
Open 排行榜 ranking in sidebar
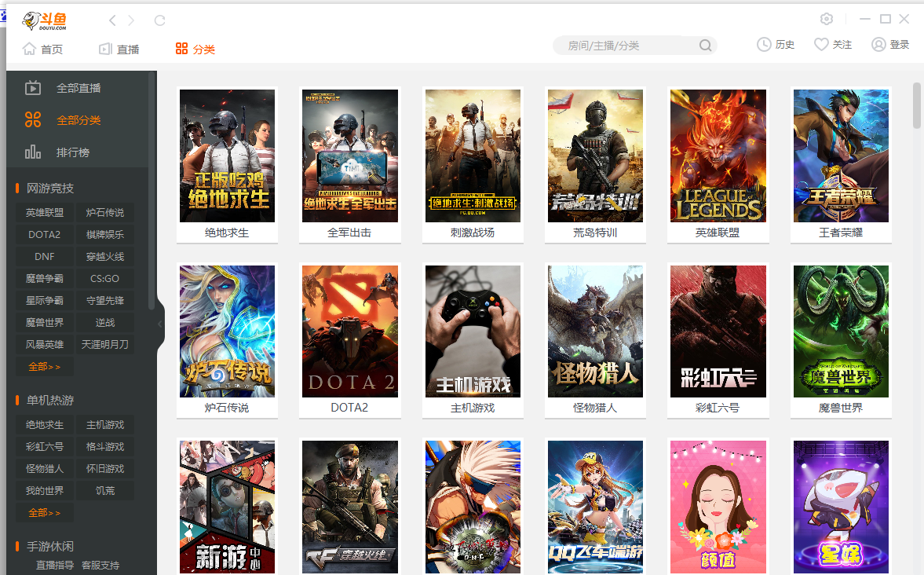pos(78,152)
